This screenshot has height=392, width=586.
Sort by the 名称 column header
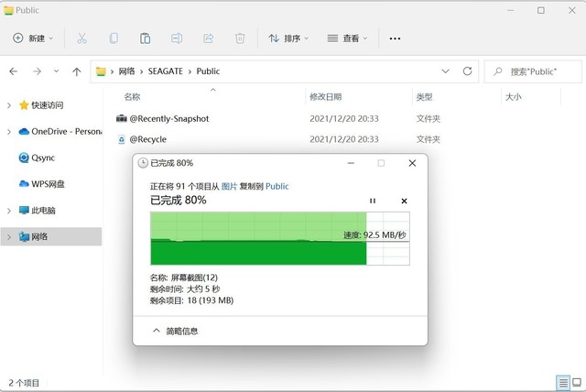[132, 97]
